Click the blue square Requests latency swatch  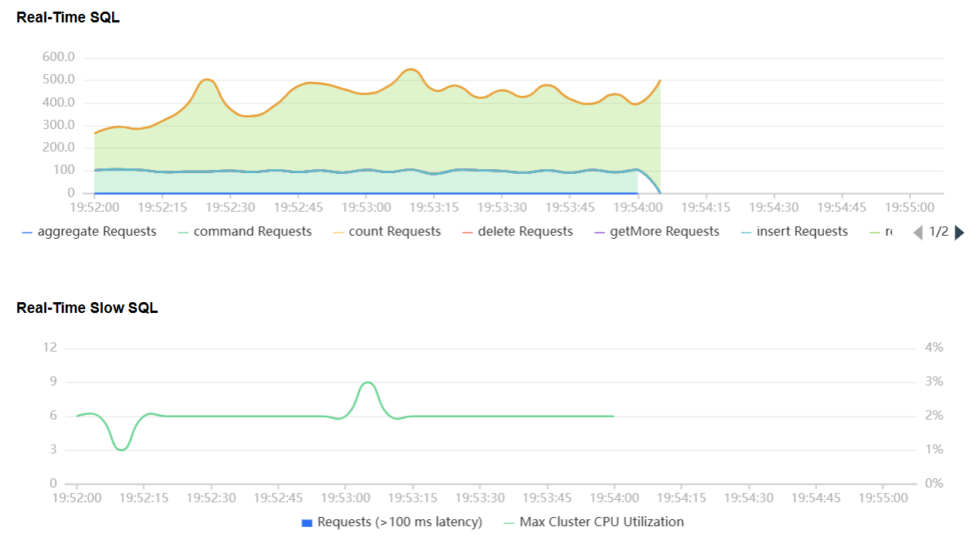(307, 523)
